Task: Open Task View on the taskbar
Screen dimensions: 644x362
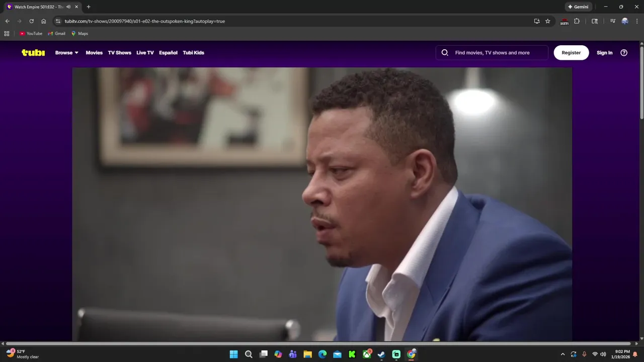Action: tap(263, 354)
